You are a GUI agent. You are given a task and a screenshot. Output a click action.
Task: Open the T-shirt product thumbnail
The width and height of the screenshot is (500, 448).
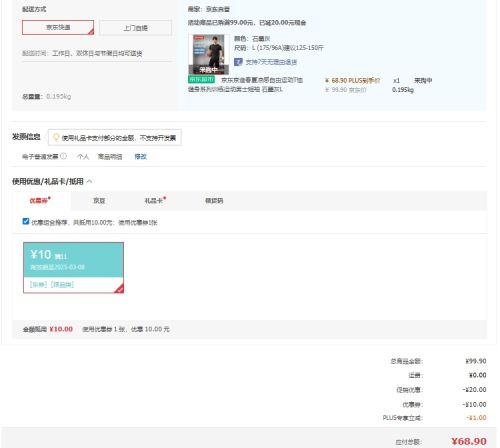click(x=209, y=54)
